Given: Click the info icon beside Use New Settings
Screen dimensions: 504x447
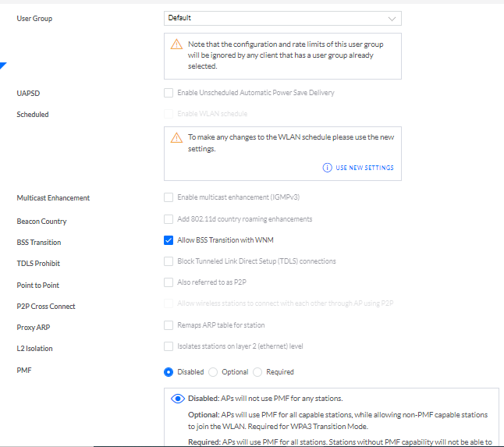Looking at the screenshot, I should point(328,168).
